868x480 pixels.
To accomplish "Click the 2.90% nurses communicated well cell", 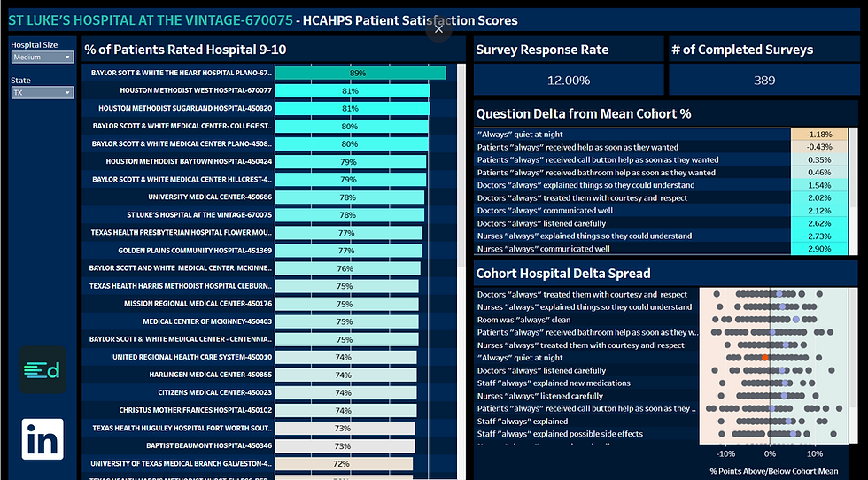I will click(819, 249).
